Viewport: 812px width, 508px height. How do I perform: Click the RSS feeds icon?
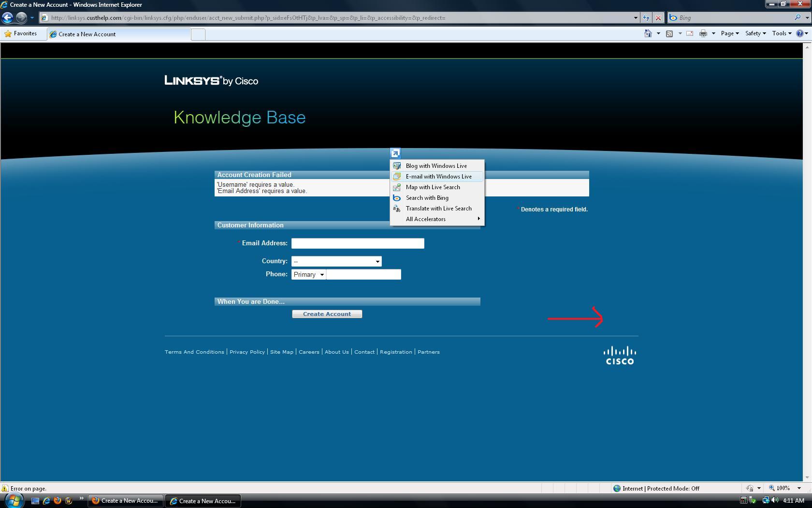pos(669,33)
